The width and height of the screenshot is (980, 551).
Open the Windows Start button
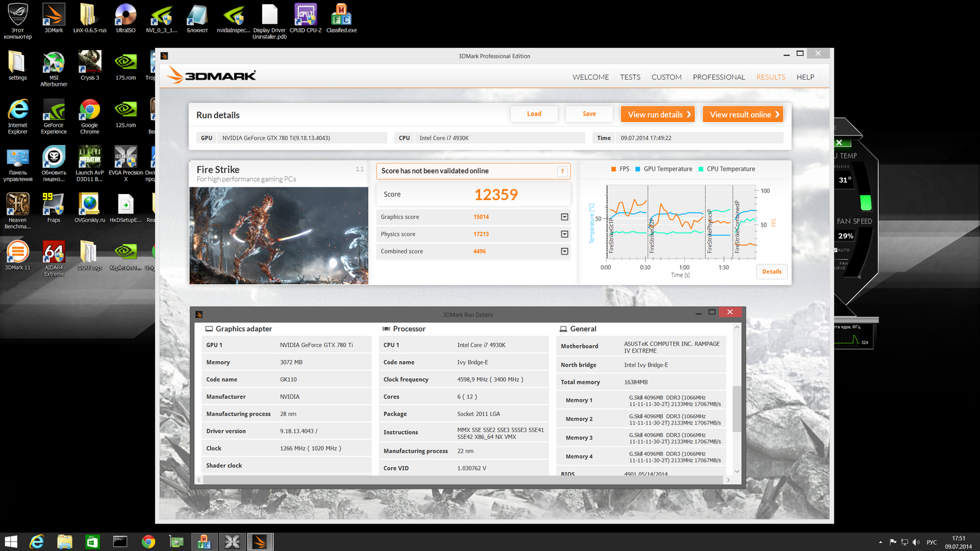pos(11,542)
